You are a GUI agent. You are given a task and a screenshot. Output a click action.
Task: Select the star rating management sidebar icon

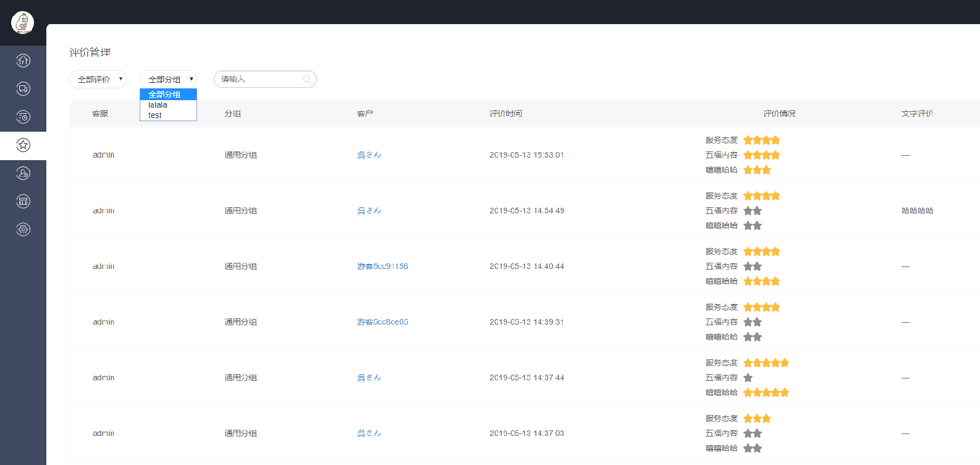[x=23, y=145]
